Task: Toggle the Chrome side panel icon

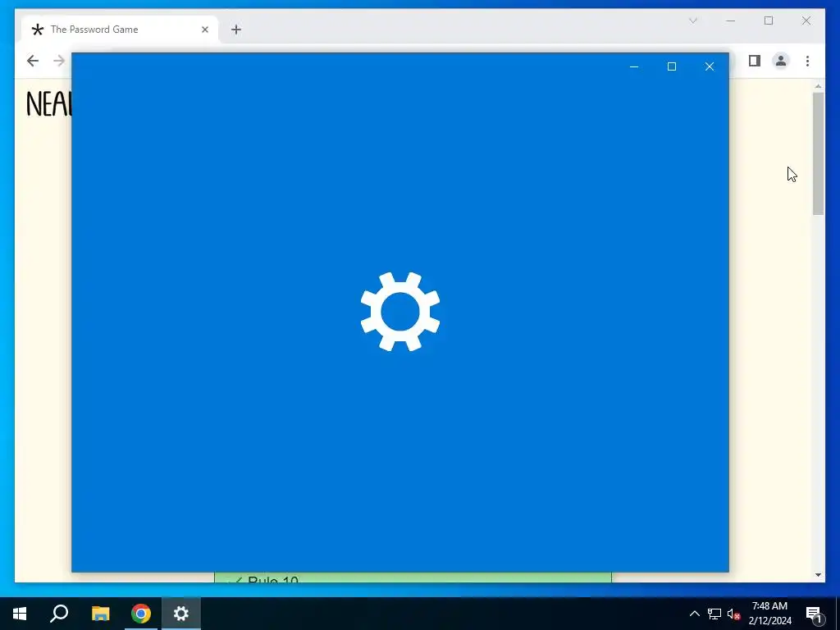Action: [x=755, y=61]
